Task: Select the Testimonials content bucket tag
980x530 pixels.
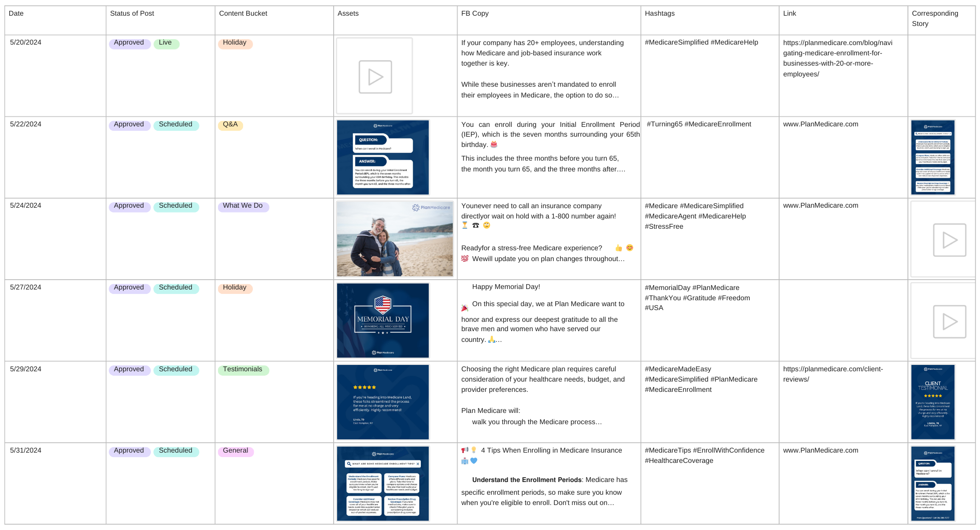Action: 243,370
